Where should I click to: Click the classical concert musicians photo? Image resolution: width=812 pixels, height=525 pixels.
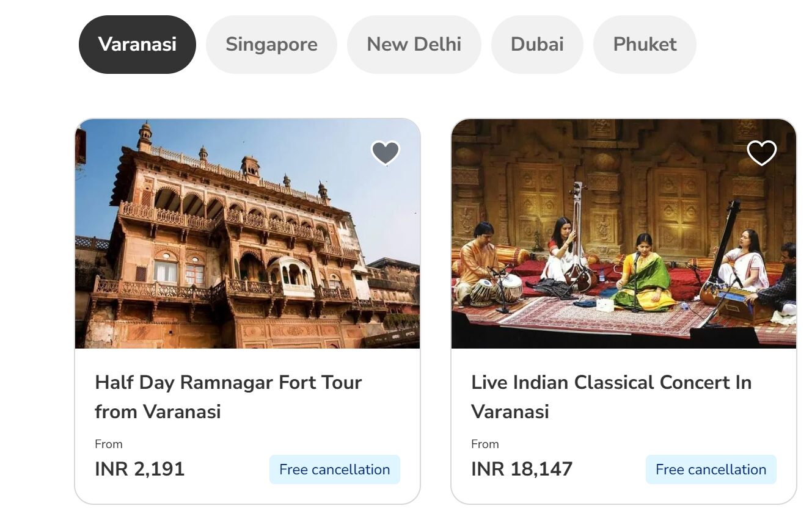click(623, 244)
